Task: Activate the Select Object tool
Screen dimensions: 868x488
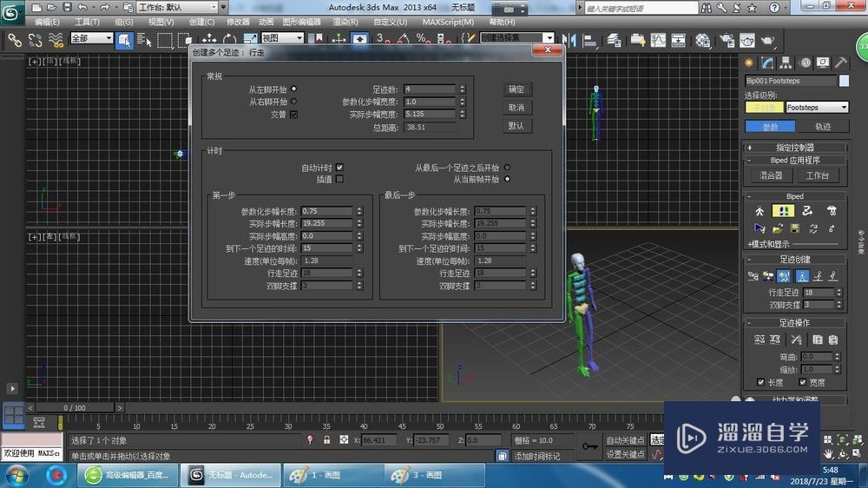Action: (x=124, y=40)
